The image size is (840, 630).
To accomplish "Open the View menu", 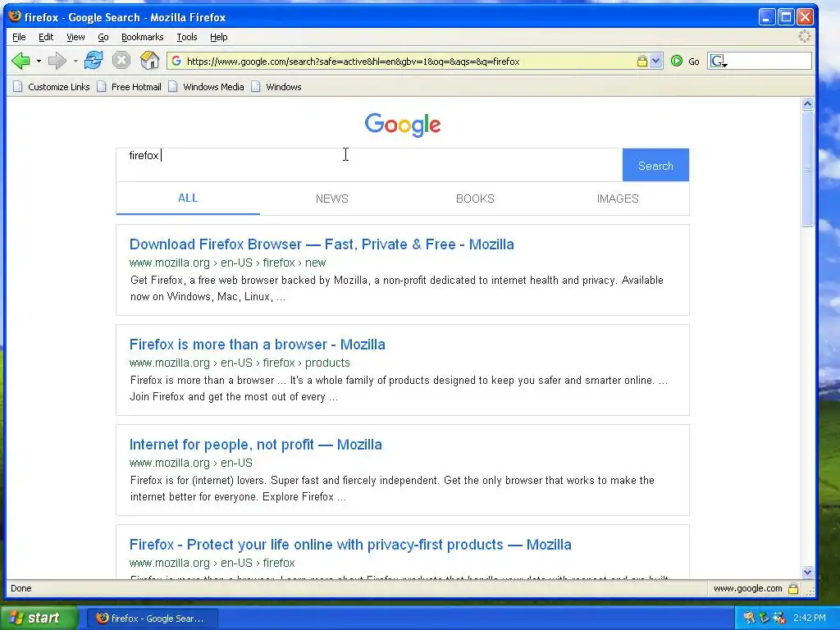I will point(75,37).
